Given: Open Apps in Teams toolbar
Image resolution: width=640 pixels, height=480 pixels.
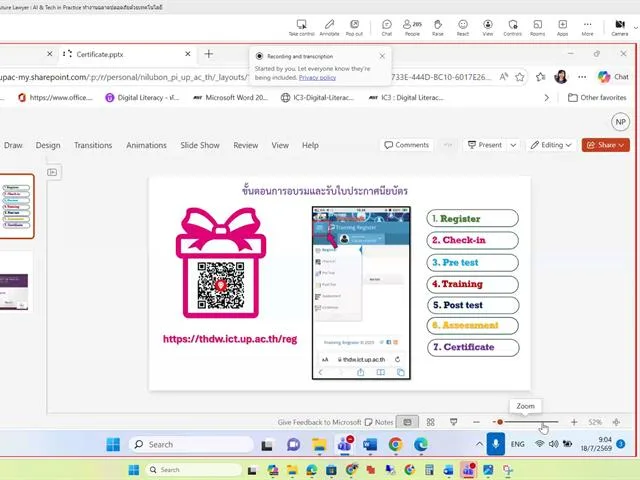Looking at the screenshot, I should point(562,28).
